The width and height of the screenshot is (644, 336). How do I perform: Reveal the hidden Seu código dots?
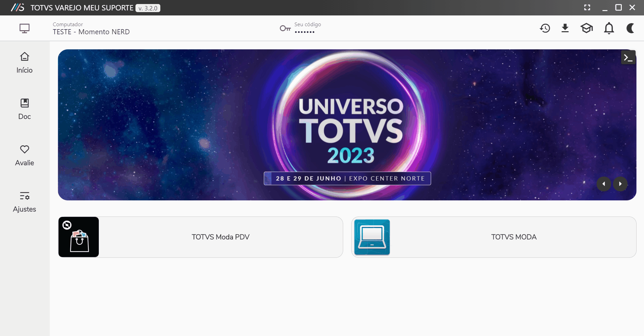point(305,32)
